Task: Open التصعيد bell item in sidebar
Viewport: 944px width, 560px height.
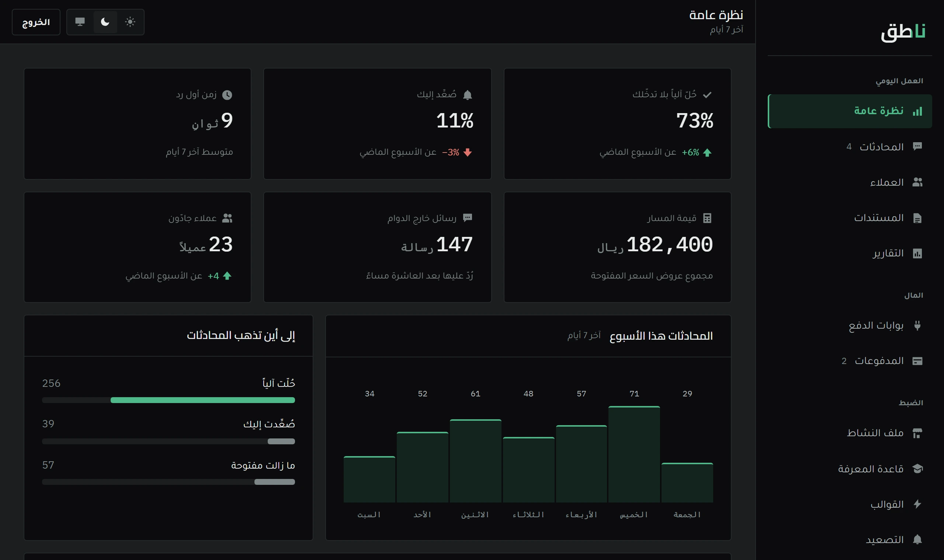Action: coord(850,540)
